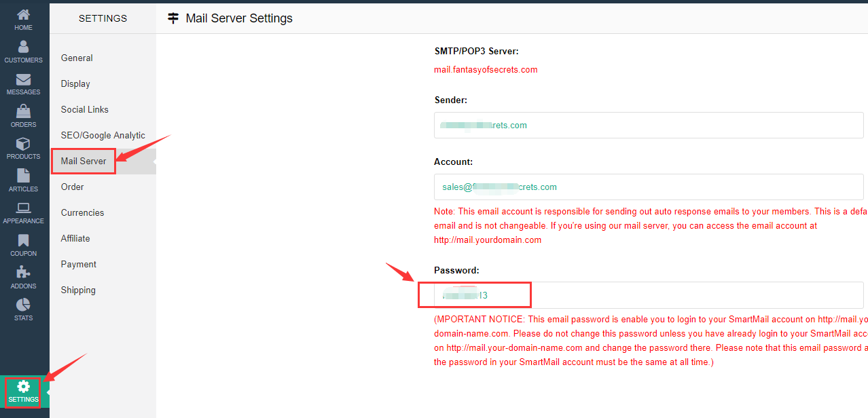Select General settings menu item
This screenshot has width=868, height=418.
click(77, 58)
